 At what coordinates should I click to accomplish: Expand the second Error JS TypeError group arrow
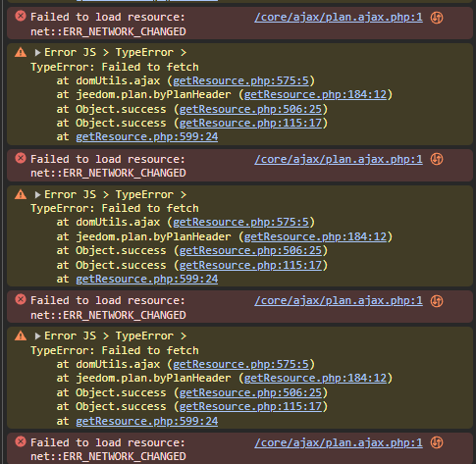37,194
